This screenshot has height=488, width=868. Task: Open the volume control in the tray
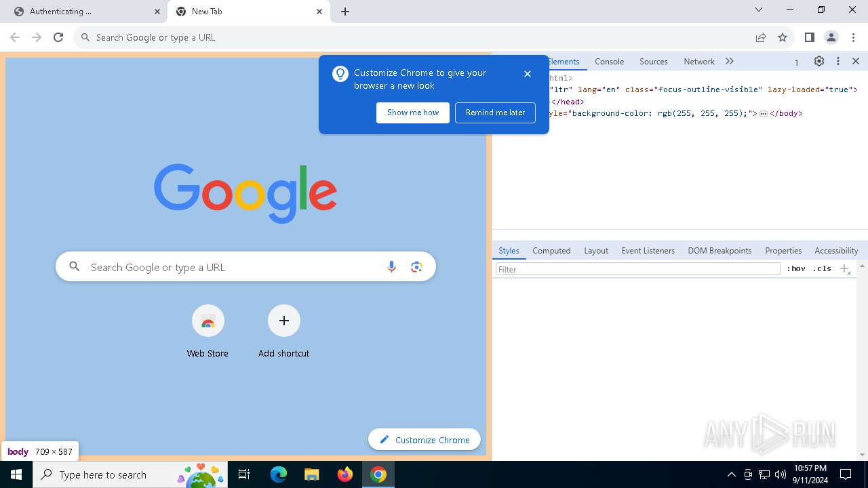point(781,474)
